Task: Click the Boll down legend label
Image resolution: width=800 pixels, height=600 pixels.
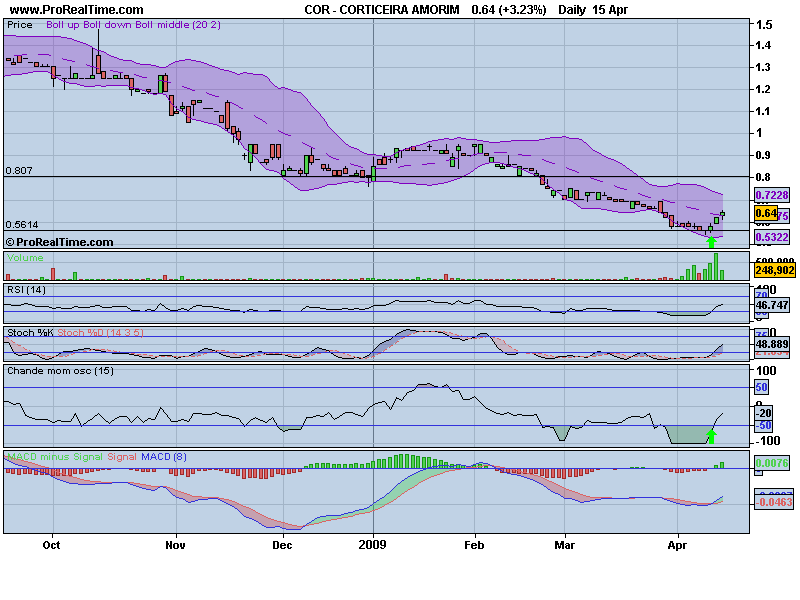Action: click(107, 24)
